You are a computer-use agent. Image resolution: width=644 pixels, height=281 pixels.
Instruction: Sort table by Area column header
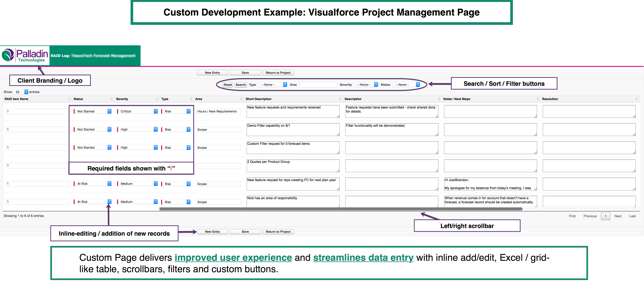point(199,99)
